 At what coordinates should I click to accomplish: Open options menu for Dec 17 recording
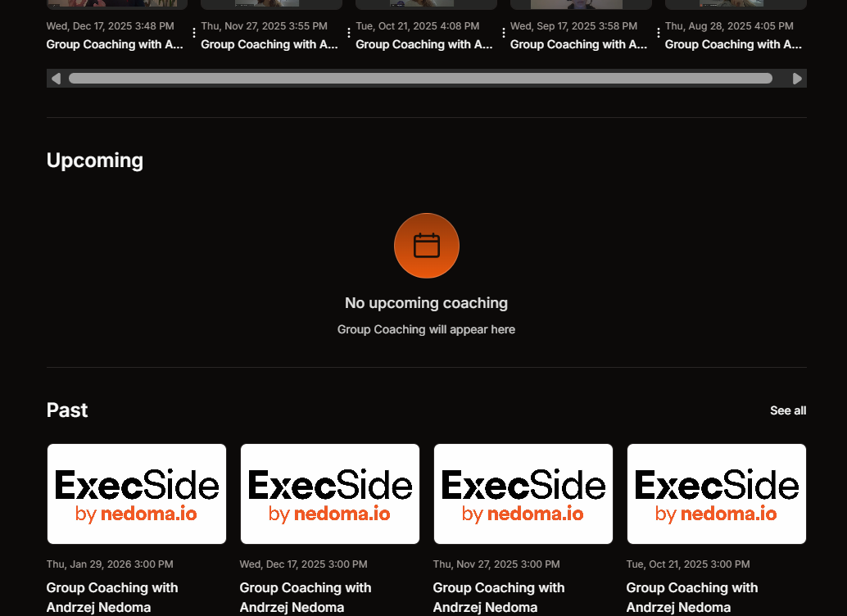(x=194, y=34)
